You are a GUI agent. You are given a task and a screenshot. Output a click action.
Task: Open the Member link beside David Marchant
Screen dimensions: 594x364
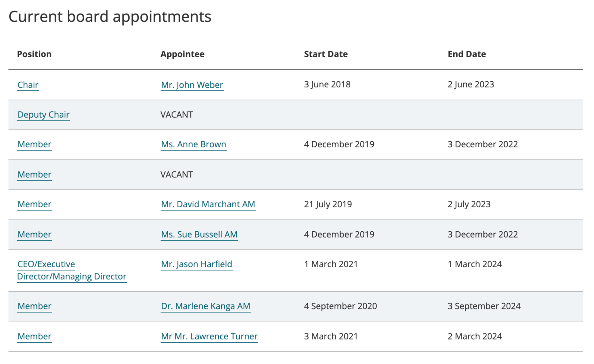[34, 204]
